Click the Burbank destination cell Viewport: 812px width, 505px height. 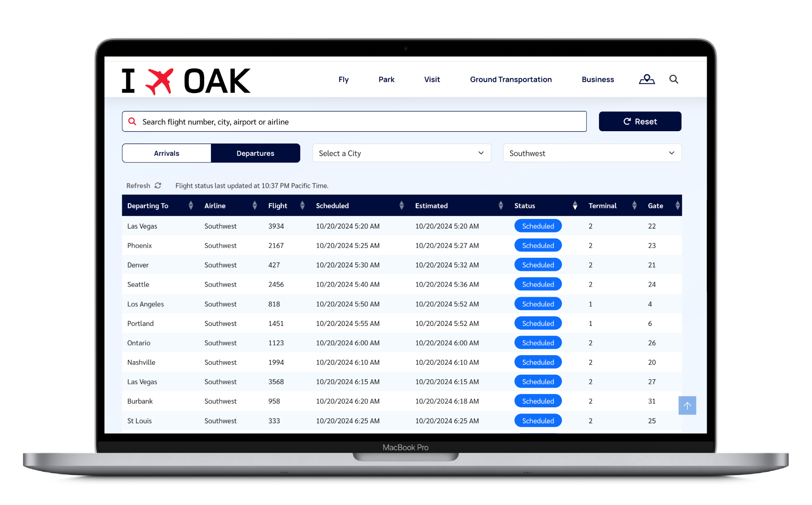(140, 401)
